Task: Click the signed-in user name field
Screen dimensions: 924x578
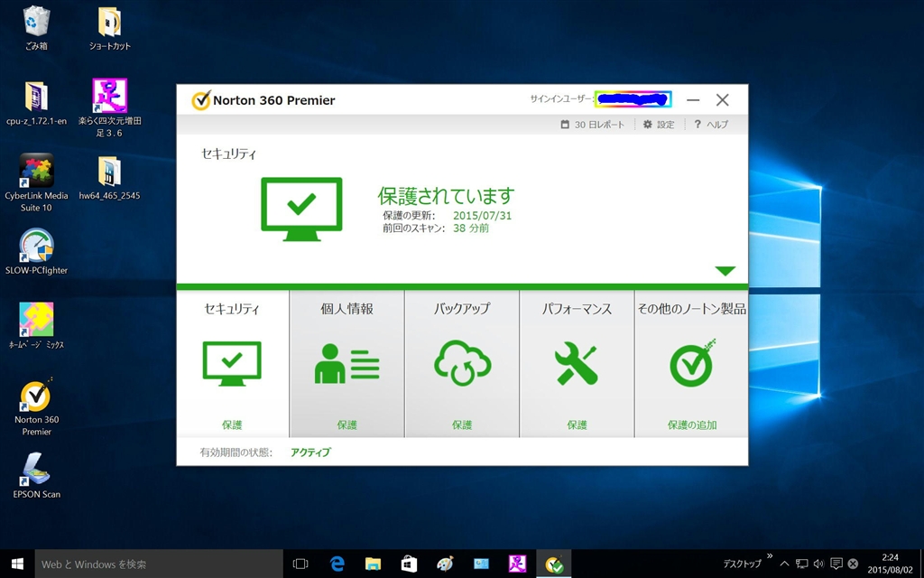Action: [x=633, y=99]
